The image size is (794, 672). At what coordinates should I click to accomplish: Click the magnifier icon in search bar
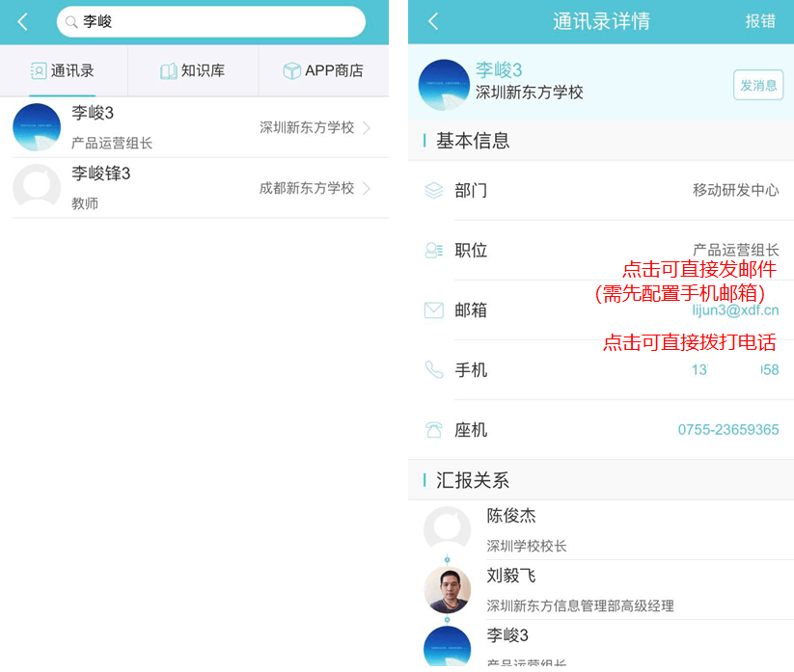[71, 22]
